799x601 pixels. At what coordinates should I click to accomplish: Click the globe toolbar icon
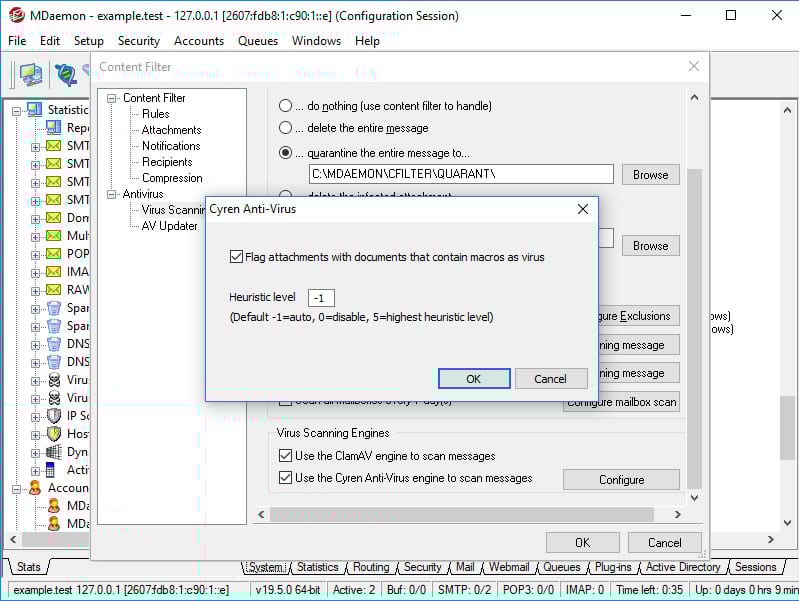click(x=65, y=74)
